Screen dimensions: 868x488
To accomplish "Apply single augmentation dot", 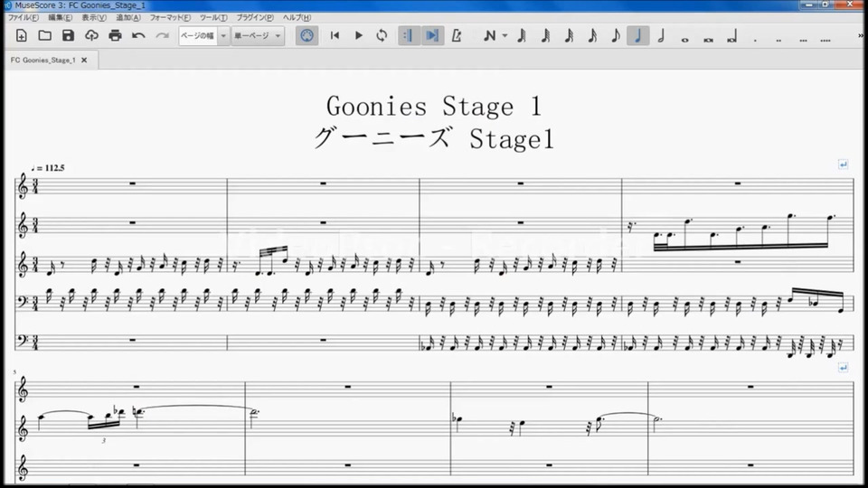I will 755,40.
